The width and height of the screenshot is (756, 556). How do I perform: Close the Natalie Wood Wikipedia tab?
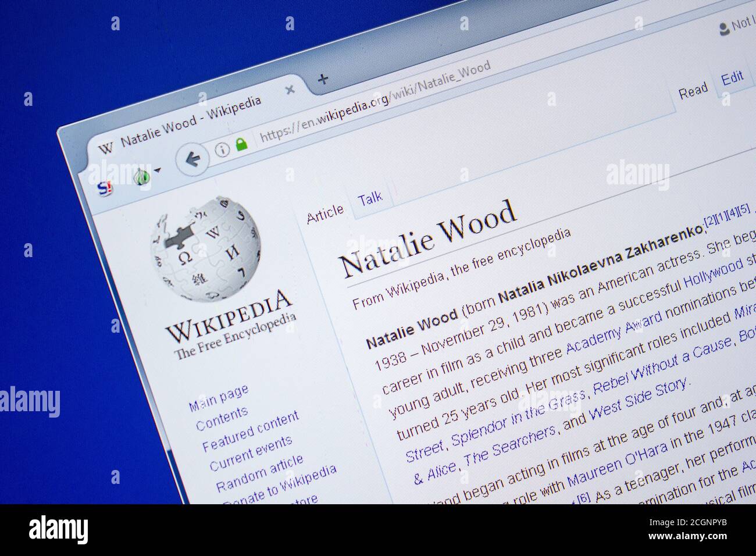click(290, 90)
